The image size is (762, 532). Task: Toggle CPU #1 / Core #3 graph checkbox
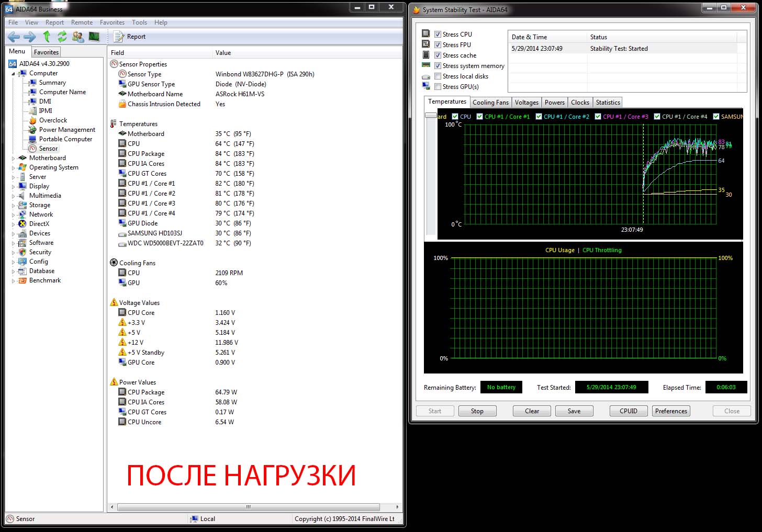(x=598, y=117)
